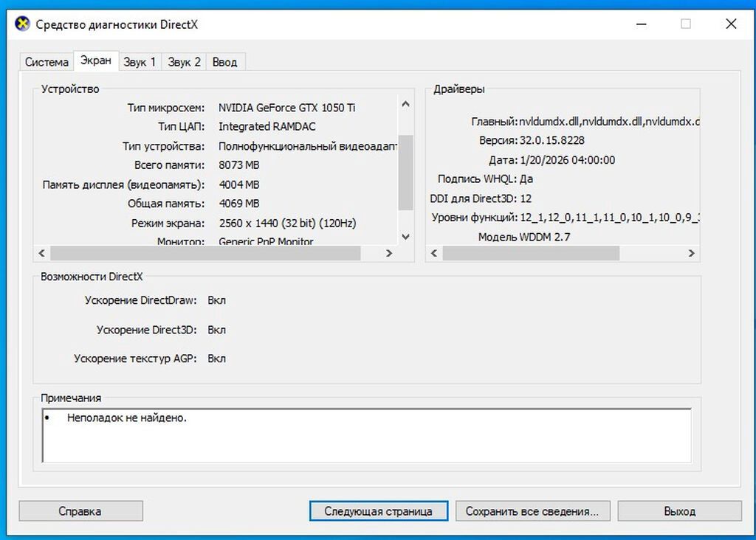756x540 pixels.
Task: Minimize the DirectX diagnostic window
Action: [642, 24]
